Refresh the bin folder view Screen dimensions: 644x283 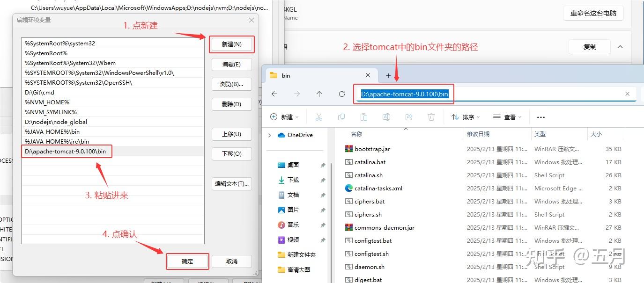click(x=341, y=94)
